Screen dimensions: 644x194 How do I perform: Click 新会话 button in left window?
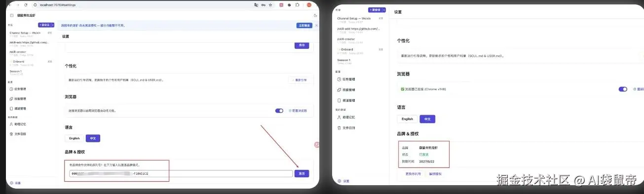(44, 25)
